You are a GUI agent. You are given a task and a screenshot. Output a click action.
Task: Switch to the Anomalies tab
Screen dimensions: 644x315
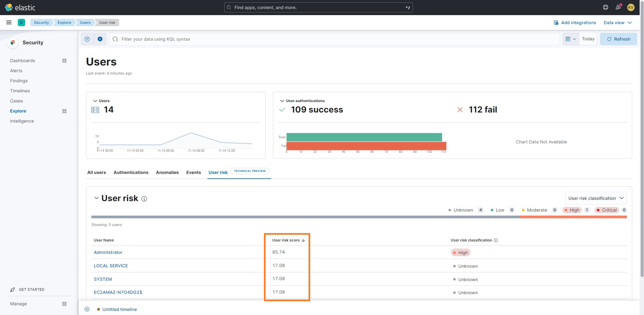click(167, 172)
